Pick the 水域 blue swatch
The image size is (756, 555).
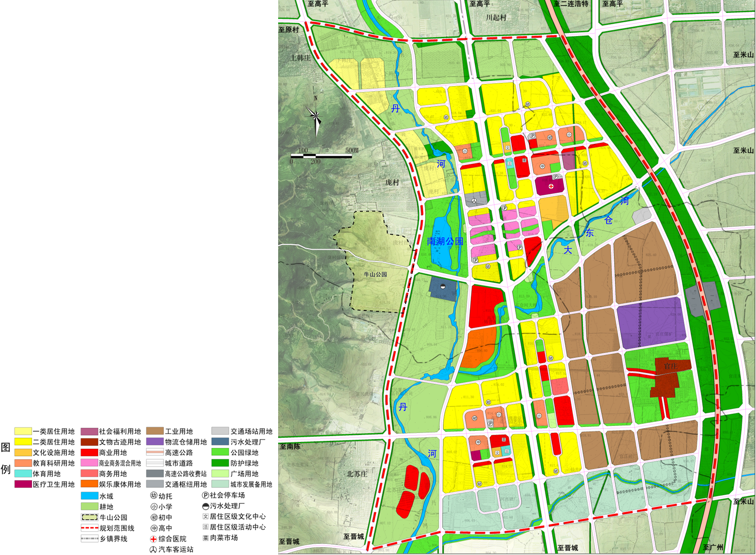click(89, 496)
